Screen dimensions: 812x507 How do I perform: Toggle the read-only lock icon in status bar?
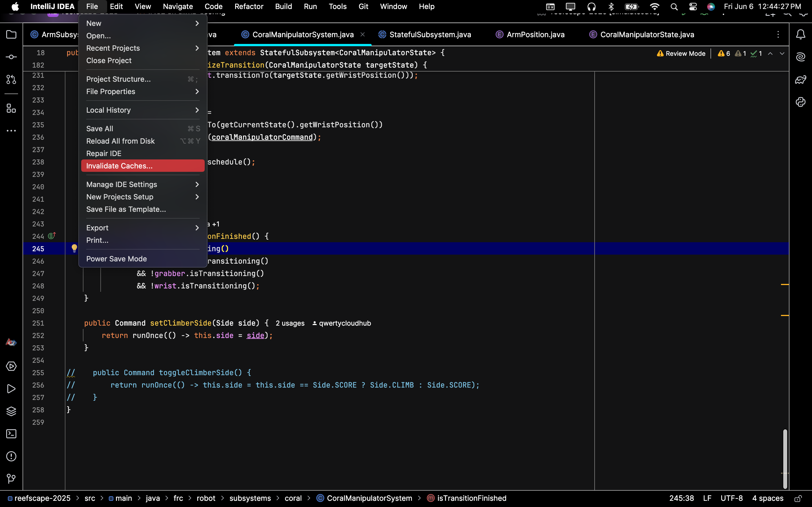pyautogui.click(x=798, y=499)
